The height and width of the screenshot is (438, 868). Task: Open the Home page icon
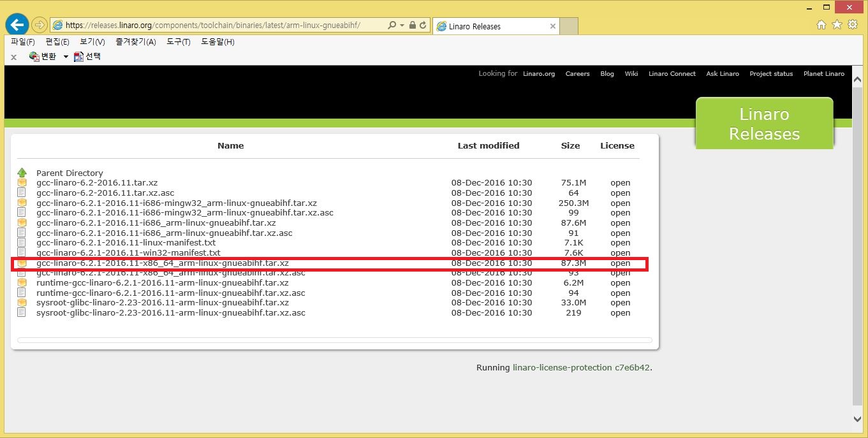tap(821, 25)
